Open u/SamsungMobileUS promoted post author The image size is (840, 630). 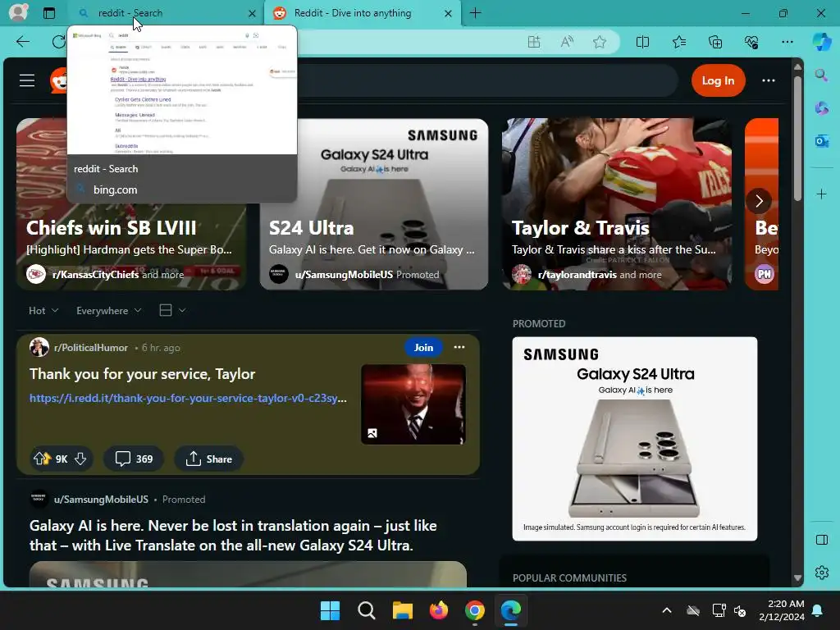101,500
